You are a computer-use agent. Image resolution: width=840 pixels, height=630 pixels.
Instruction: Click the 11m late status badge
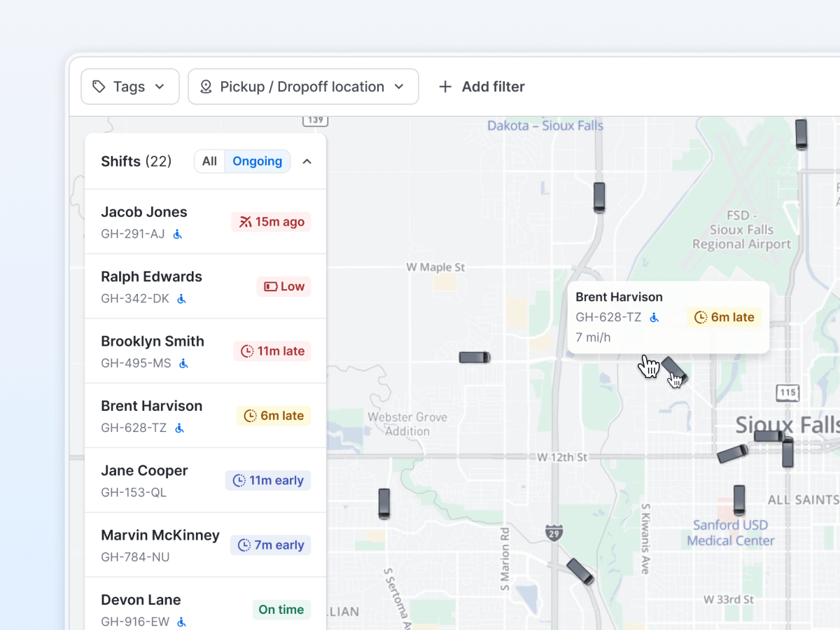coord(272,351)
